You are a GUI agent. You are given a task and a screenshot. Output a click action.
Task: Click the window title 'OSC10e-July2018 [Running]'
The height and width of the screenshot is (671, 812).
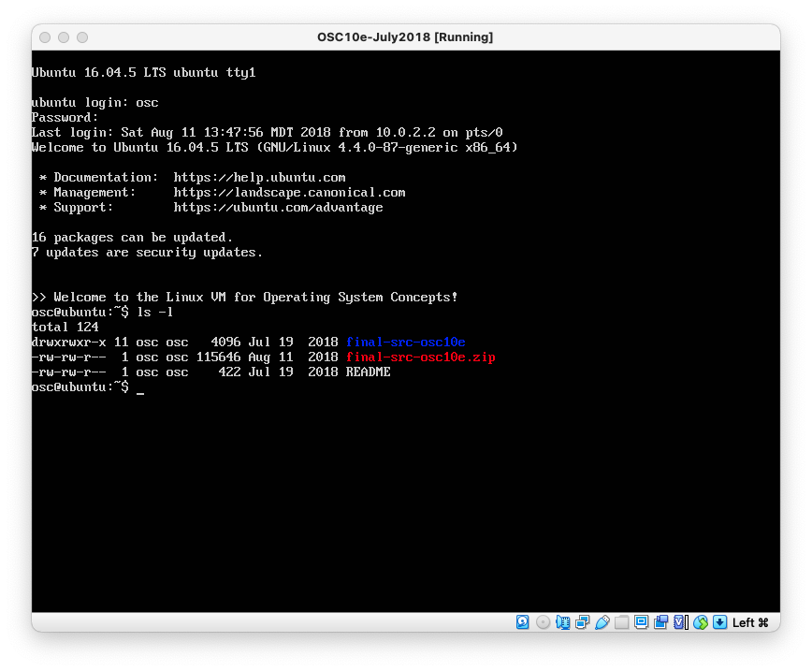point(405,37)
